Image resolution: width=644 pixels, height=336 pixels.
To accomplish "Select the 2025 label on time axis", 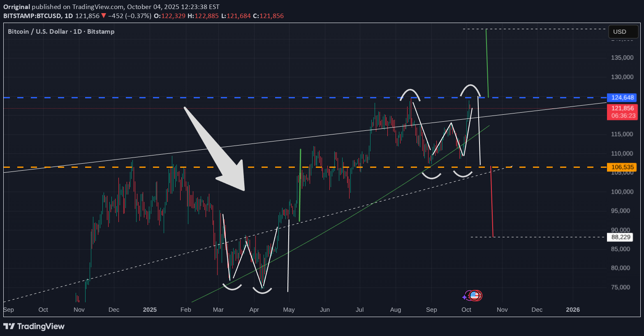I will [150, 310].
